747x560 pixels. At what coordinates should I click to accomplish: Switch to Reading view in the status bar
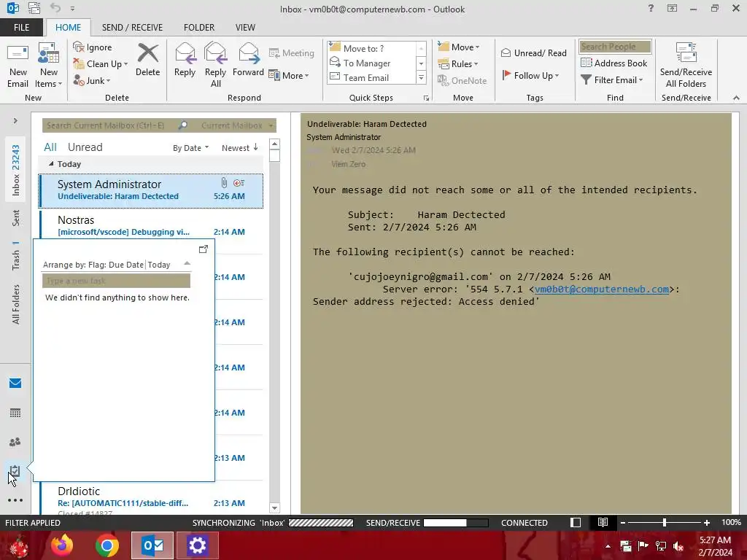[603, 522]
